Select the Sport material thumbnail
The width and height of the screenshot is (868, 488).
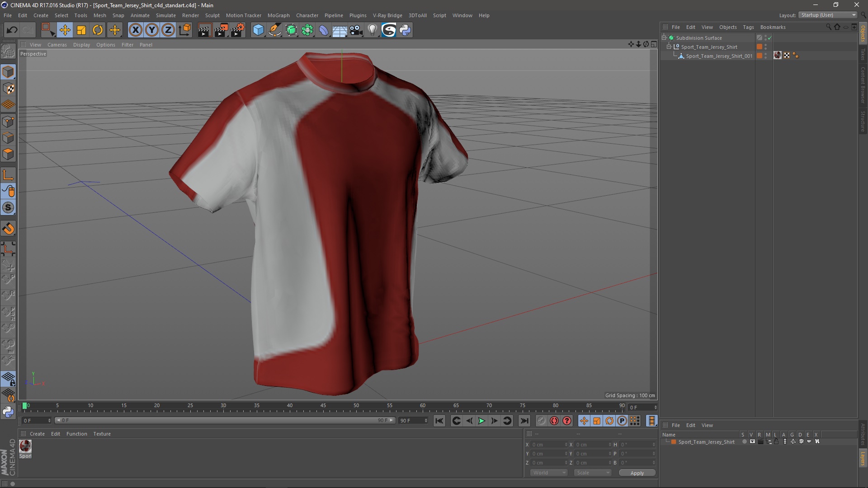pyautogui.click(x=25, y=446)
